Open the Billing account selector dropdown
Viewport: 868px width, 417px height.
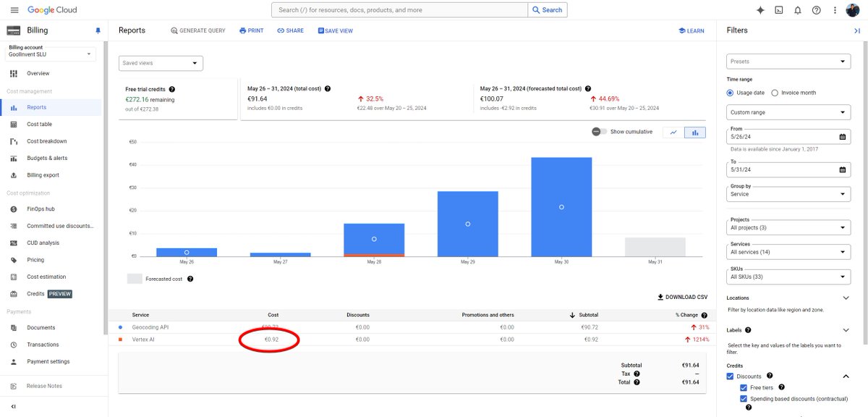(51, 54)
